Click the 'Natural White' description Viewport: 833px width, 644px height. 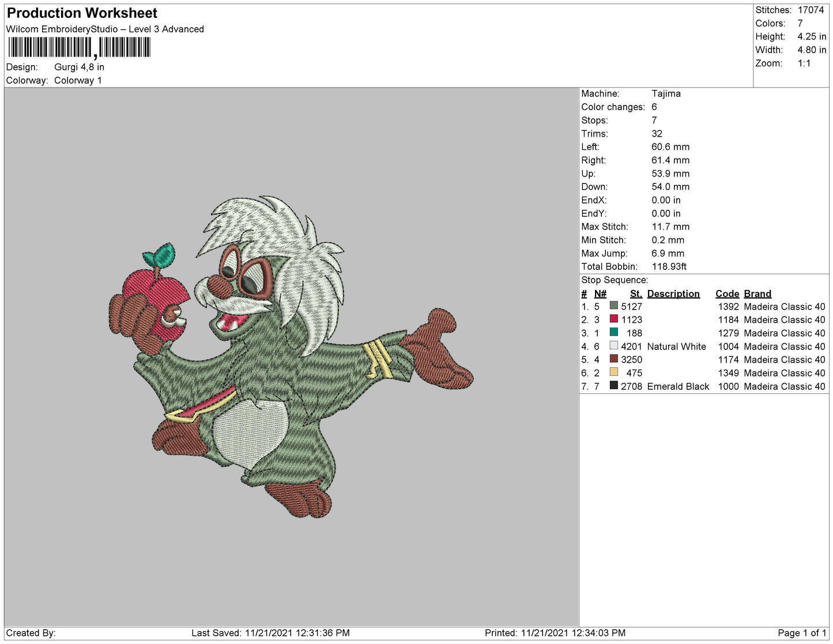pos(676,346)
